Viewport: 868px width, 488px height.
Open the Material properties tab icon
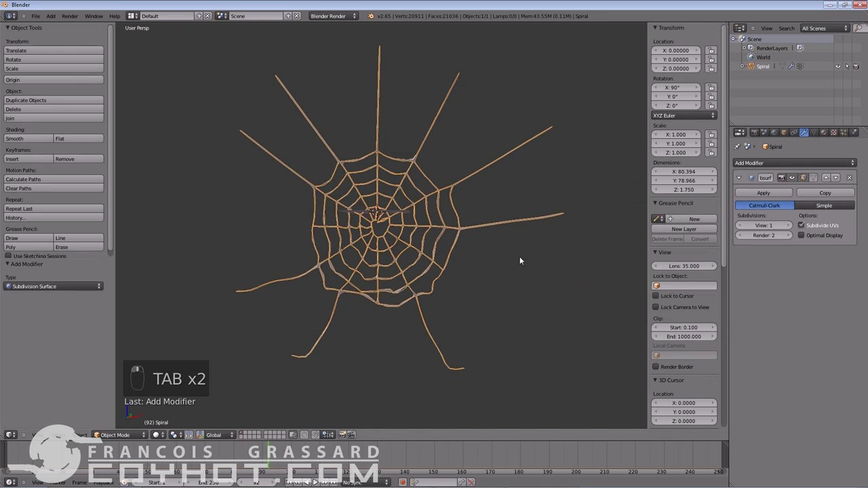[824, 133]
